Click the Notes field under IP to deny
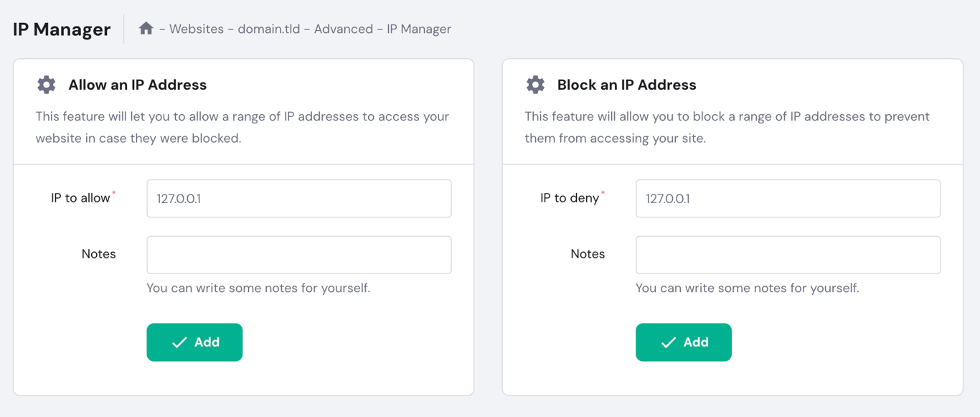 click(788, 255)
